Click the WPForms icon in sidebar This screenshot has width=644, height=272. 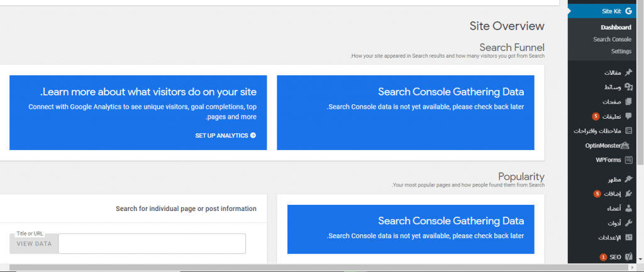click(x=628, y=160)
